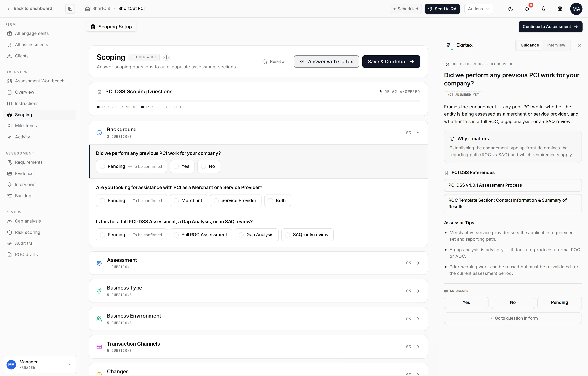This screenshot has height=376, width=588.
Task: Open the Manager role switcher dropdown
Action: click(x=39, y=364)
